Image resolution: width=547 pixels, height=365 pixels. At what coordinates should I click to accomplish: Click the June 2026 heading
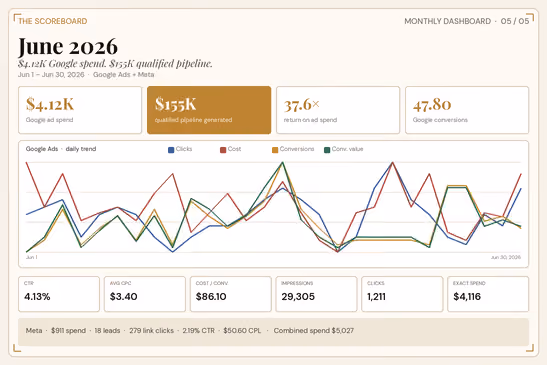tap(68, 46)
